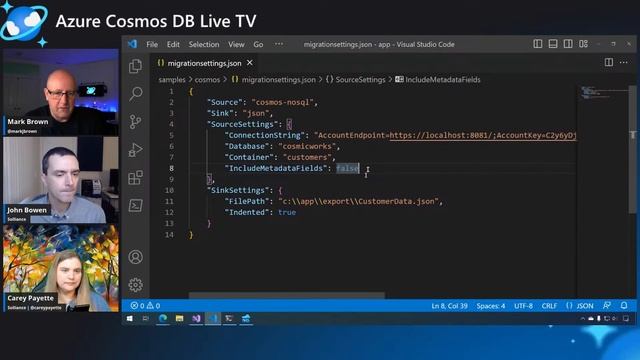Open the Edit menu

[173, 44]
